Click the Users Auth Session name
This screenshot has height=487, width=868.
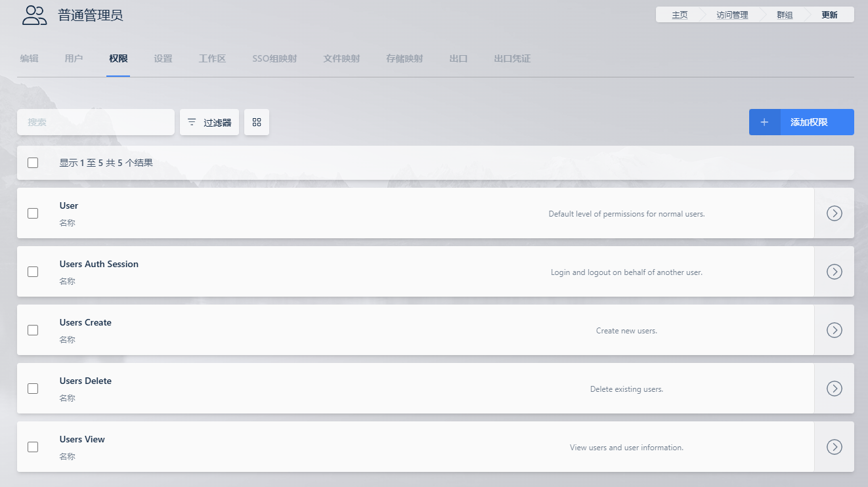coord(99,264)
